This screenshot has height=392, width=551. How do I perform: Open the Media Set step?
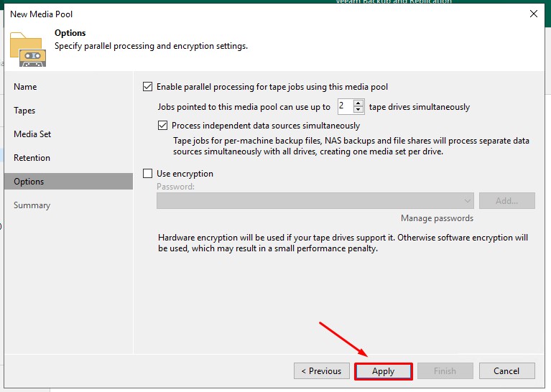(32, 134)
